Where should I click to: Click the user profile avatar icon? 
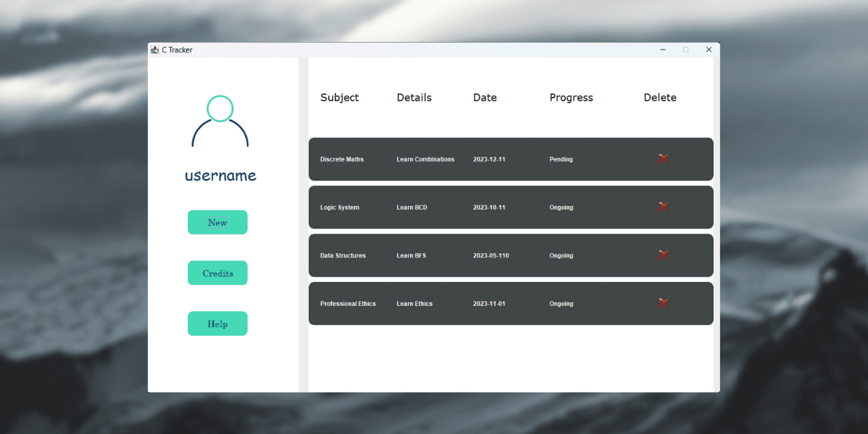pos(220,121)
